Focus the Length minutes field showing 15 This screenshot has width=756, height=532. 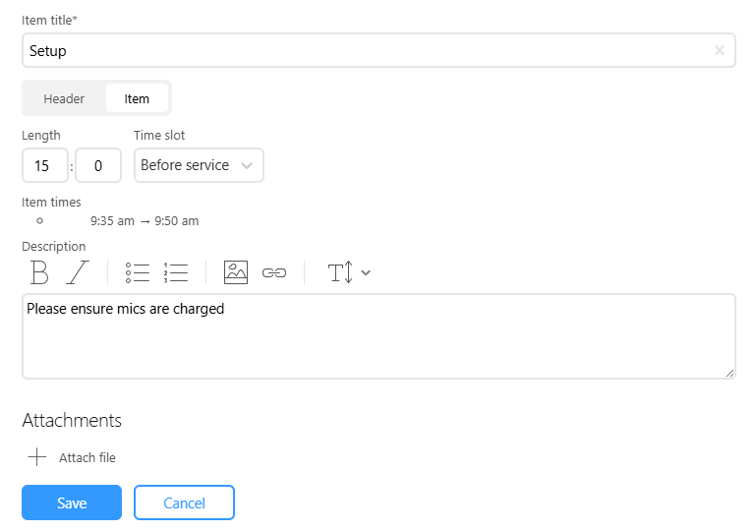(45, 165)
